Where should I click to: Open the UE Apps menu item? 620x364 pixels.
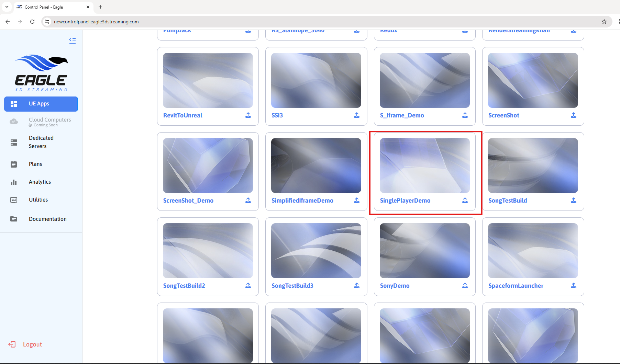tap(41, 104)
